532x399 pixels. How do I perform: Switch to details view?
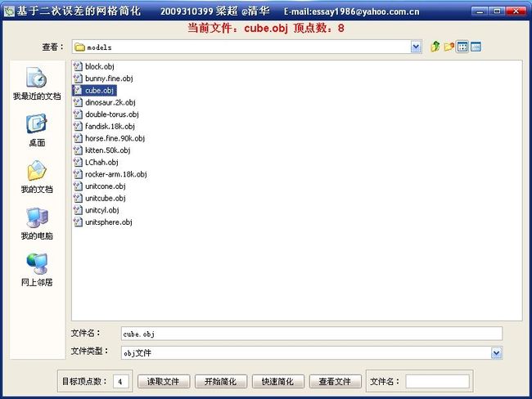coord(476,47)
